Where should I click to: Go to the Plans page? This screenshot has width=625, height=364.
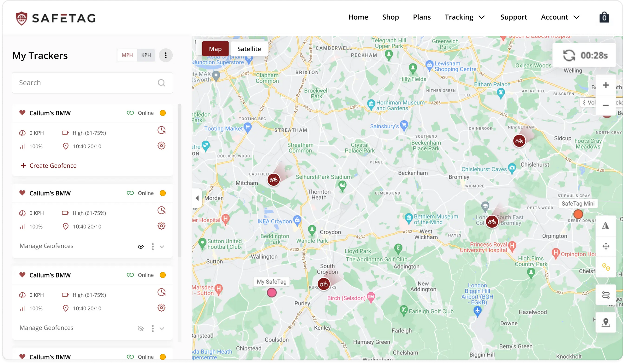click(x=422, y=17)
